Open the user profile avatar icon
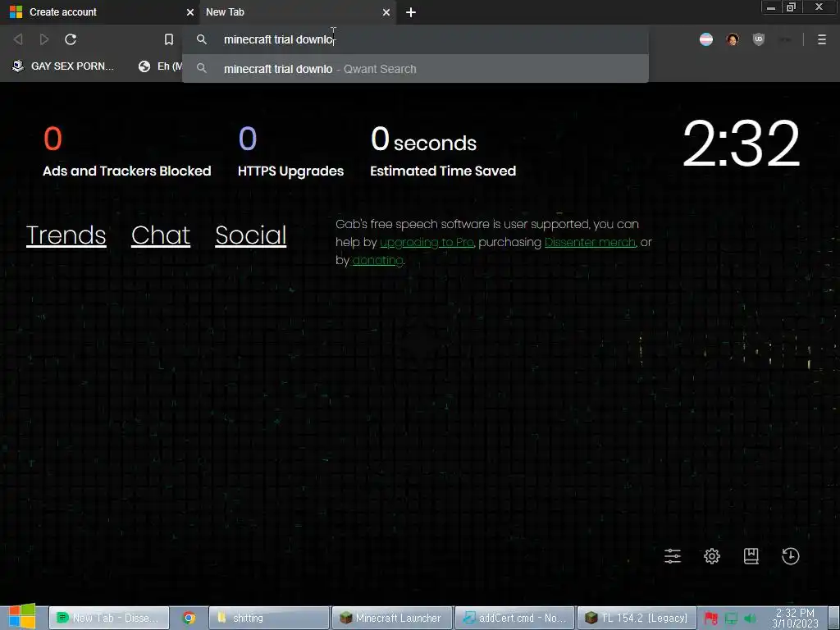The height and width of the screenshot is (630, 840). [x=733, y=39]
